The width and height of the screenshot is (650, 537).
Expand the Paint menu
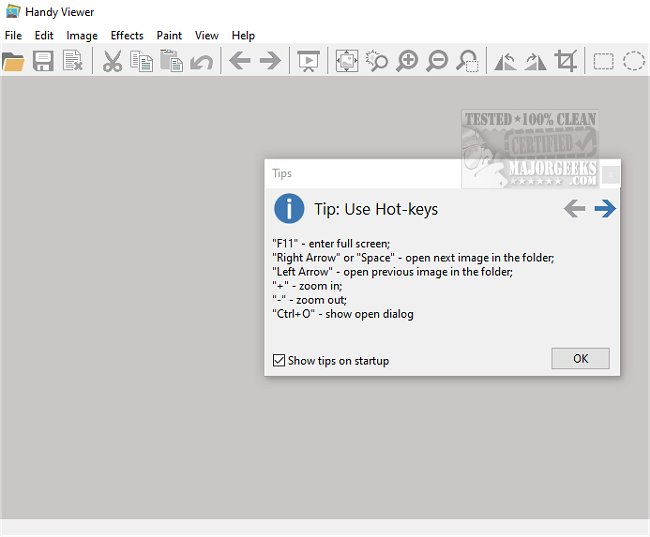169,35
